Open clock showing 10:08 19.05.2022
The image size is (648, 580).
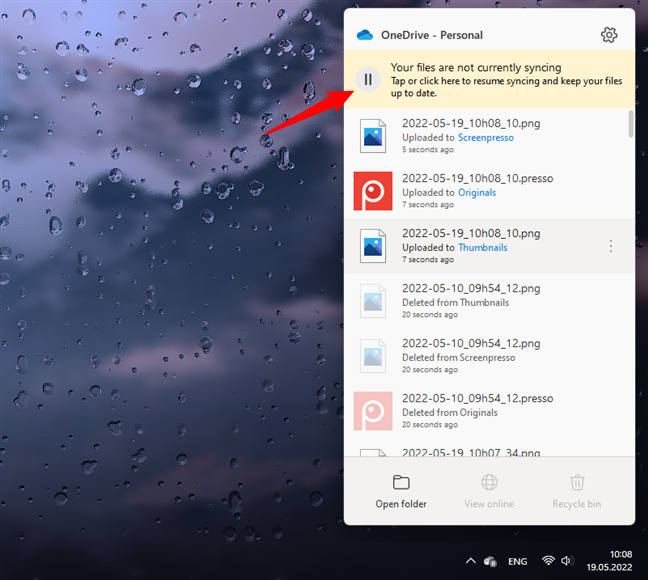pyautogui.click(x=610, y=561)
